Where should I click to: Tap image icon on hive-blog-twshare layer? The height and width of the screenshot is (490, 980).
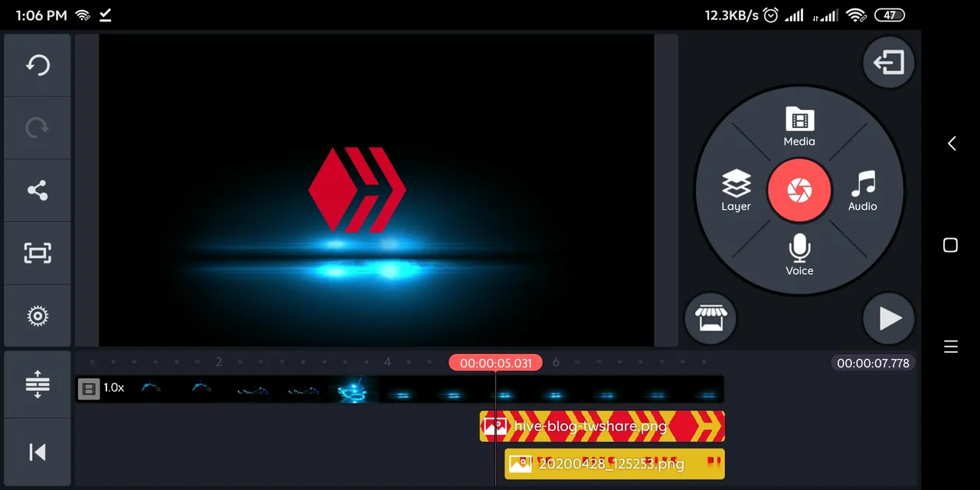[495, 426]
